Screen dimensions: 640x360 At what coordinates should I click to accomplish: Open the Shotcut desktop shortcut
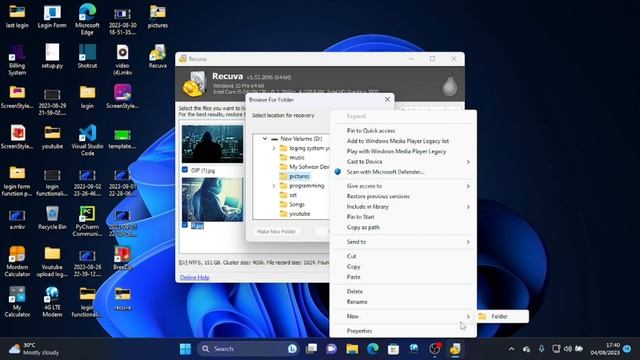click(x=87, y=56)
